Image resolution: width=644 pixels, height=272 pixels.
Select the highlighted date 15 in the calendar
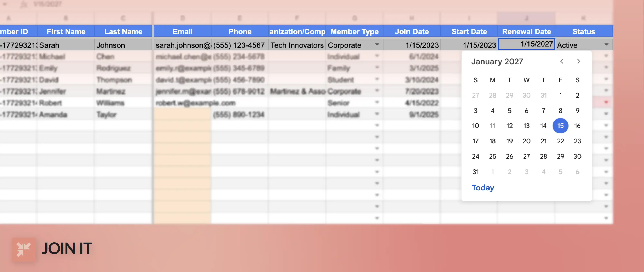click(x=560, y=126)
